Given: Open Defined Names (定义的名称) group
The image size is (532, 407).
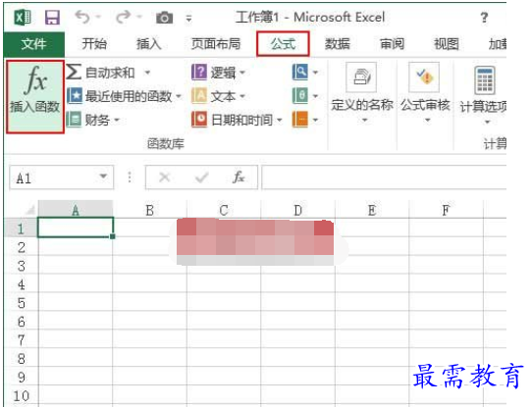Looking at the screenshot, I should [362, 93].
